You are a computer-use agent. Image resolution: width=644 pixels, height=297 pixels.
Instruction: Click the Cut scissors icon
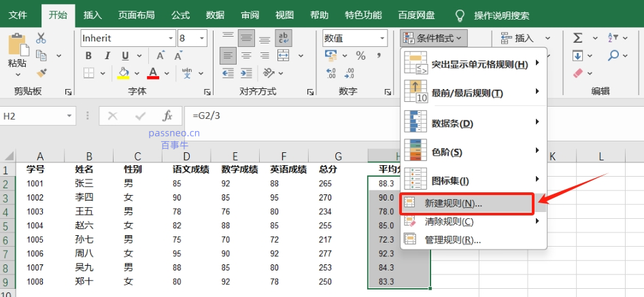click(41, 38)
